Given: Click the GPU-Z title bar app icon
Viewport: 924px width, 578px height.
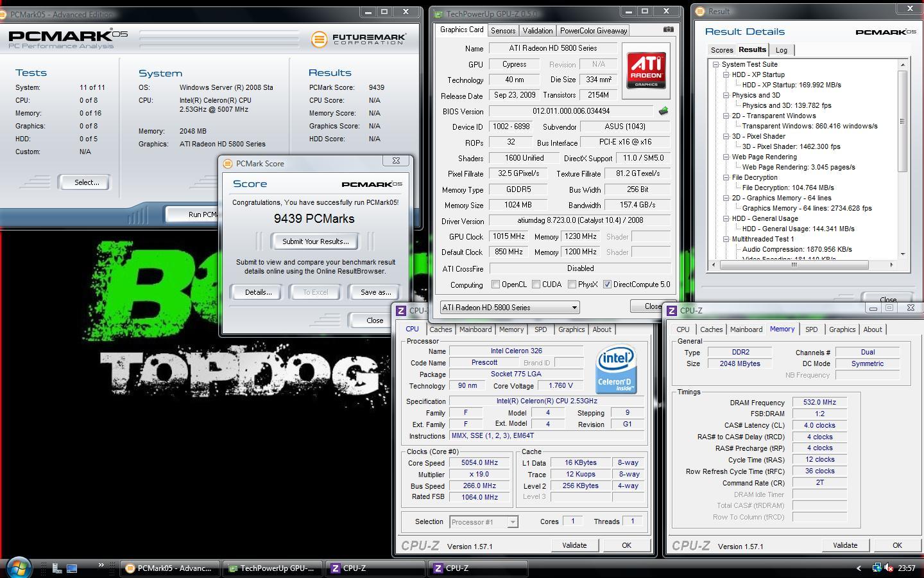Looking at the screenshot, I should 438,13.
